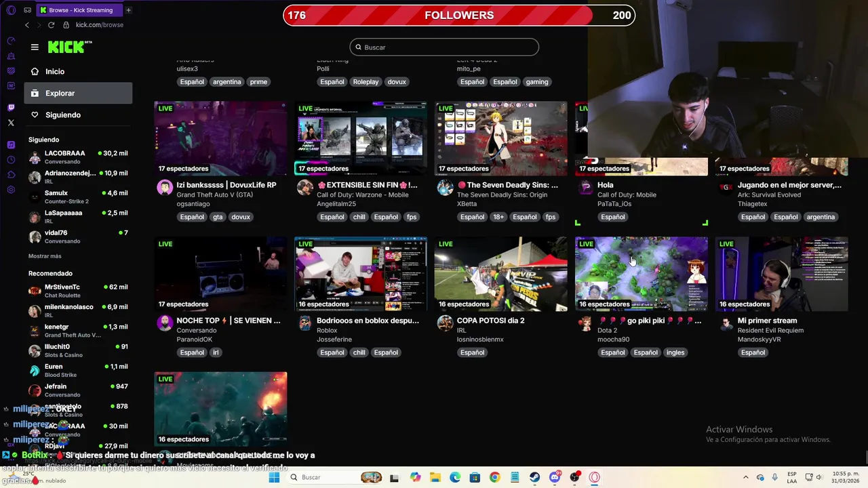
Task: Open the Opera GX menu logo
Action: (x=11, y=10)
